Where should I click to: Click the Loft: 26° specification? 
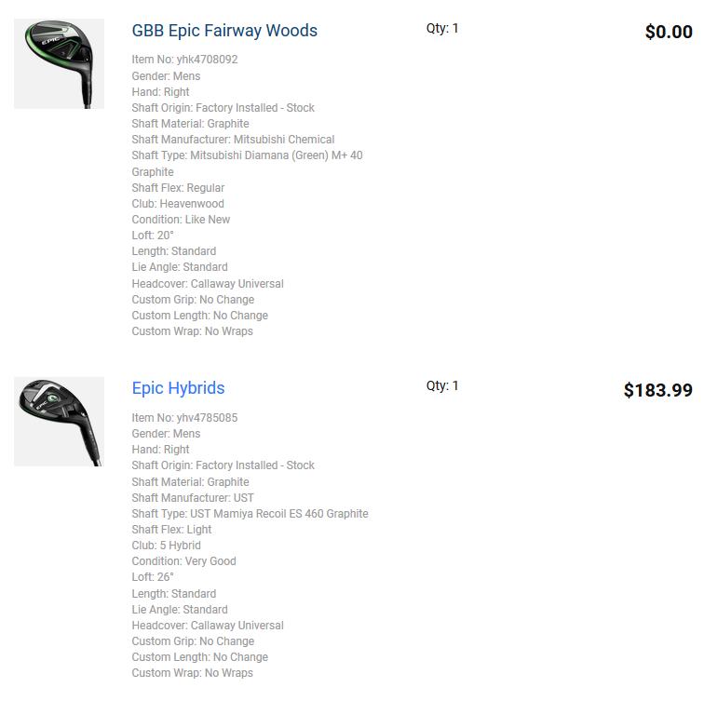tap(153, 577)
